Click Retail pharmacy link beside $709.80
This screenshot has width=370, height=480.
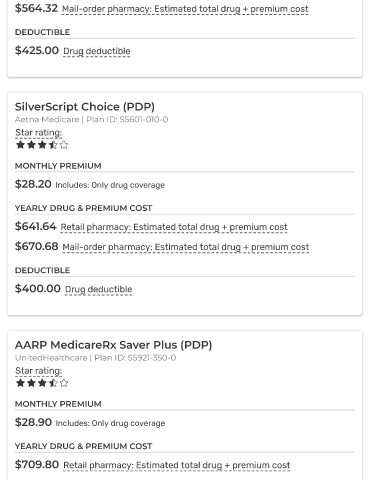click(x=177, y=465)
